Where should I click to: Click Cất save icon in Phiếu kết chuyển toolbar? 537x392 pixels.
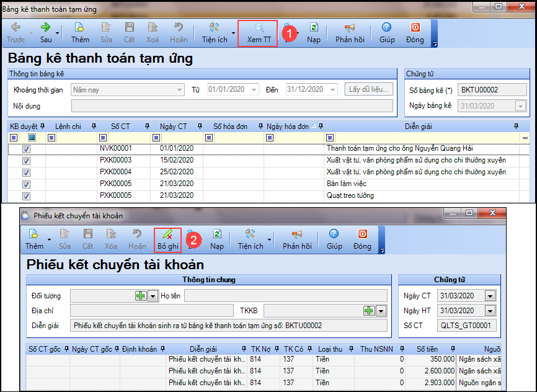click(x=87, y=234)
